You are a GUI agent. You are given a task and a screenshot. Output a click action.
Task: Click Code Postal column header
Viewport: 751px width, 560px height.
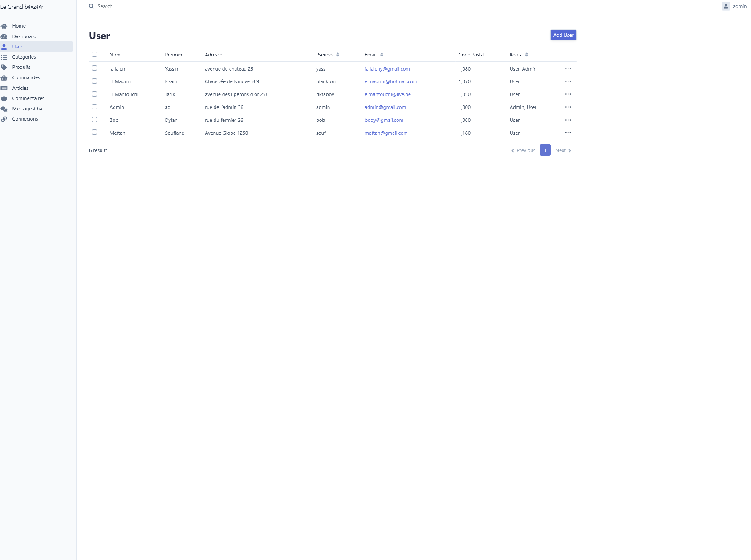[x=471, y=55]
